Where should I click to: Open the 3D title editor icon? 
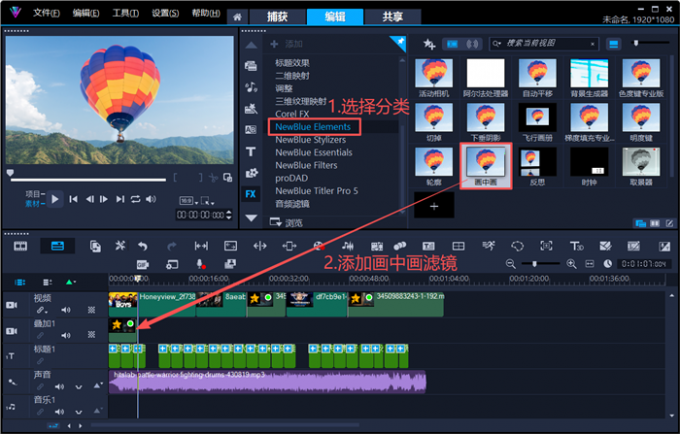(x=576, y=246)
